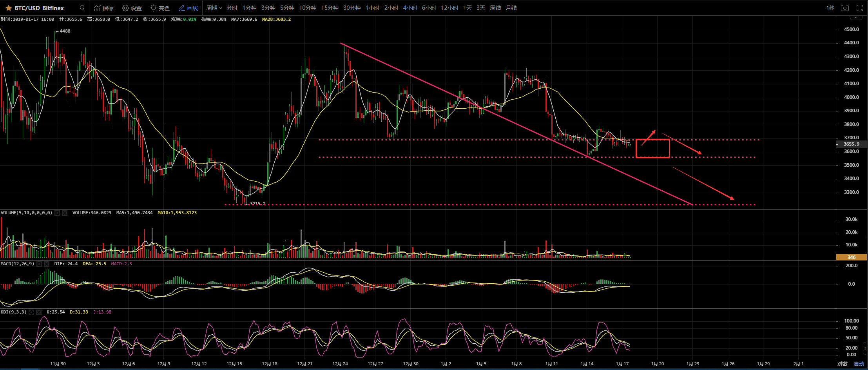Open MACD indicator settings gear
The image size is (868, 370).
click(x=39, y=264)
